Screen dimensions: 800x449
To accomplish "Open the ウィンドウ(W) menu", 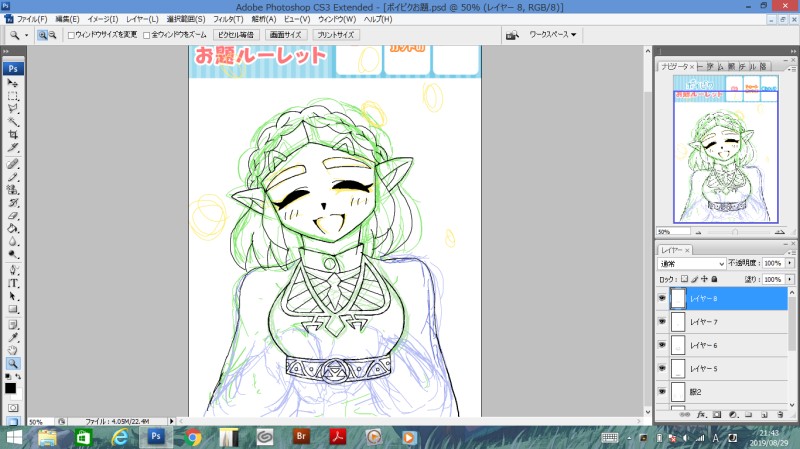I will [337, 19].
